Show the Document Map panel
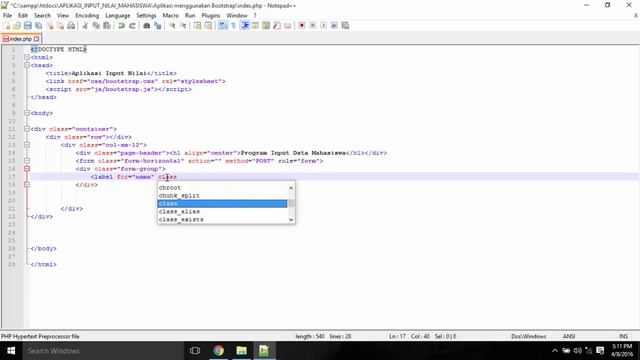The image size is (640, 360). (266, 26)
